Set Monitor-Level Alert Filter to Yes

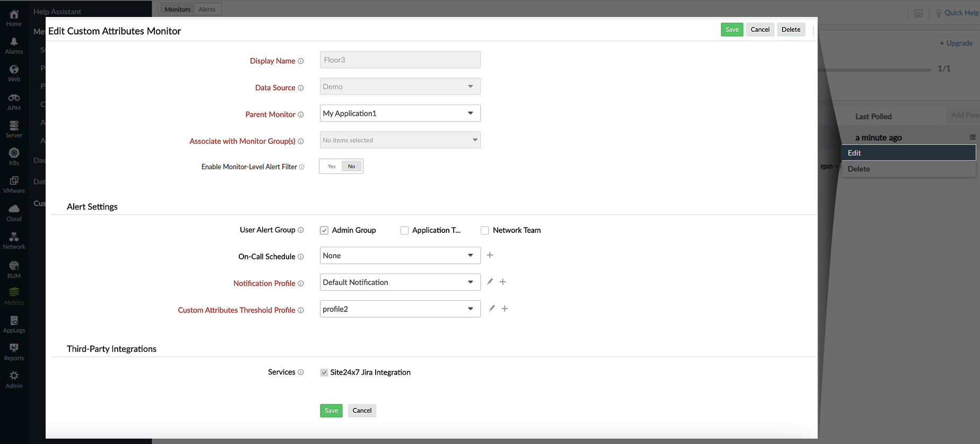point(332,167)
